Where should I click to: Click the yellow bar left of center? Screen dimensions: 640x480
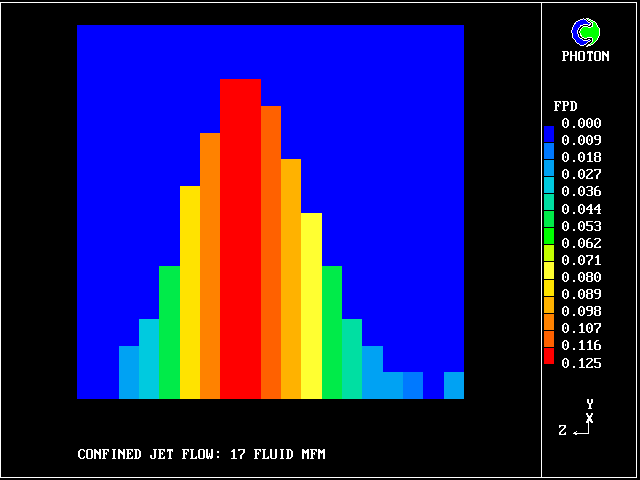pos(190,292)
